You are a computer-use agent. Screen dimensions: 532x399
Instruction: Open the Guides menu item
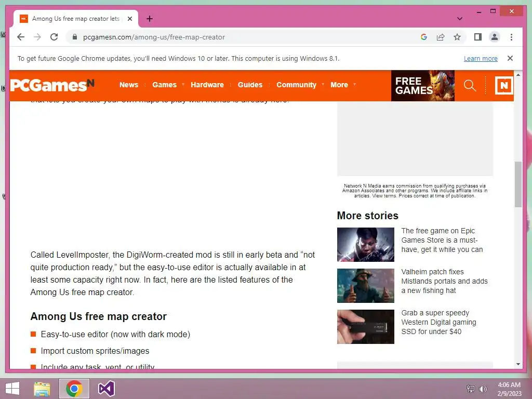click(x=250, y=85)
